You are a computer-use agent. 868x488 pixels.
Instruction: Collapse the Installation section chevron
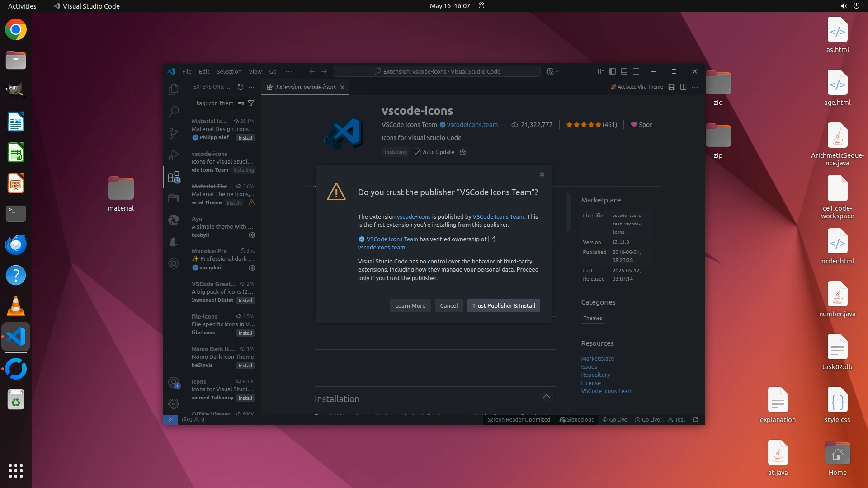546,397
